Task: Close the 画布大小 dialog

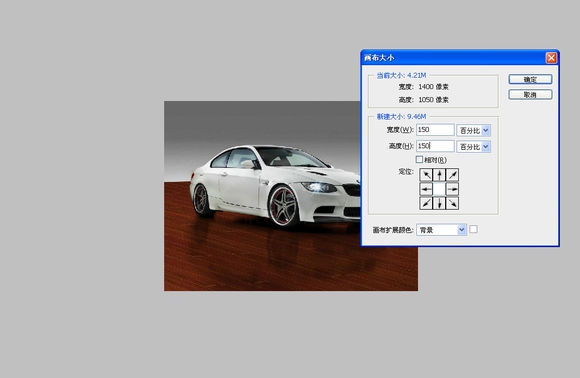Action: coord(551,58)
